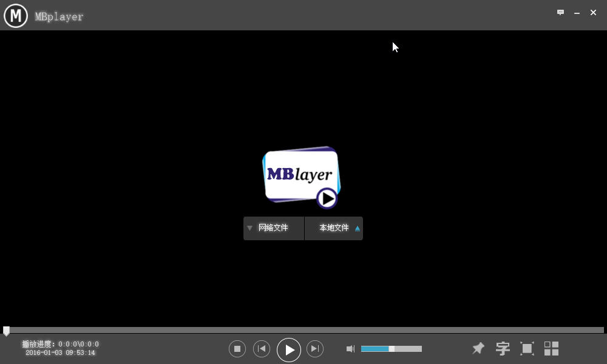Image resolution: width=607 pixels, height=364 pixels.
Task: Click the MBlayer center logo
Action: coord(301,177)
